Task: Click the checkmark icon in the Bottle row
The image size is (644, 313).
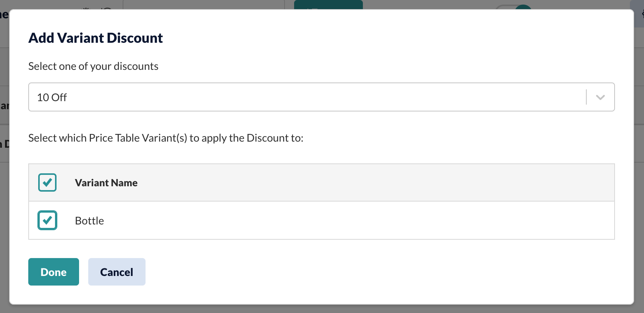Action: (x=47, y=220)
